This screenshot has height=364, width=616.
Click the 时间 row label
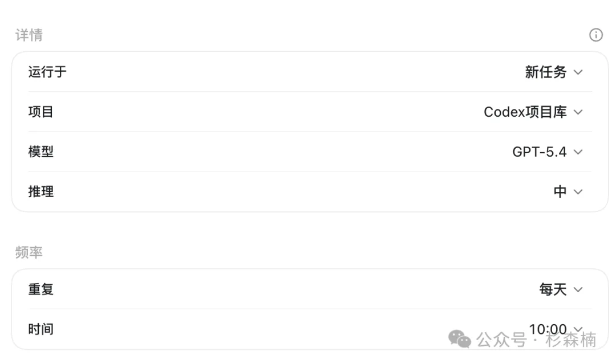[x=41, y=329]
